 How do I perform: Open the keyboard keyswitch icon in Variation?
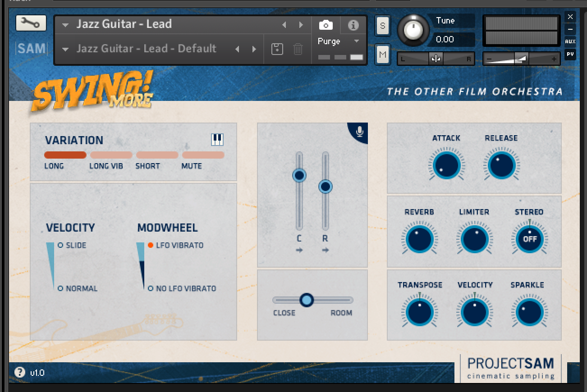pos(217,140)
